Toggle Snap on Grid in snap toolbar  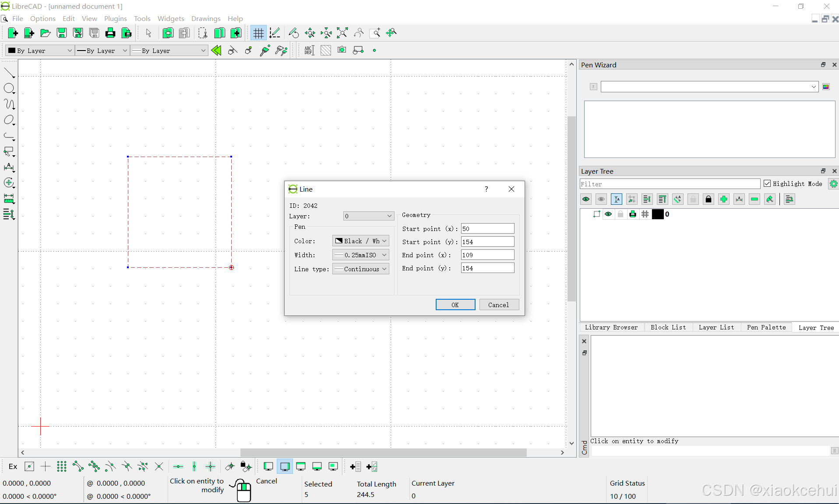coord(62,467)
